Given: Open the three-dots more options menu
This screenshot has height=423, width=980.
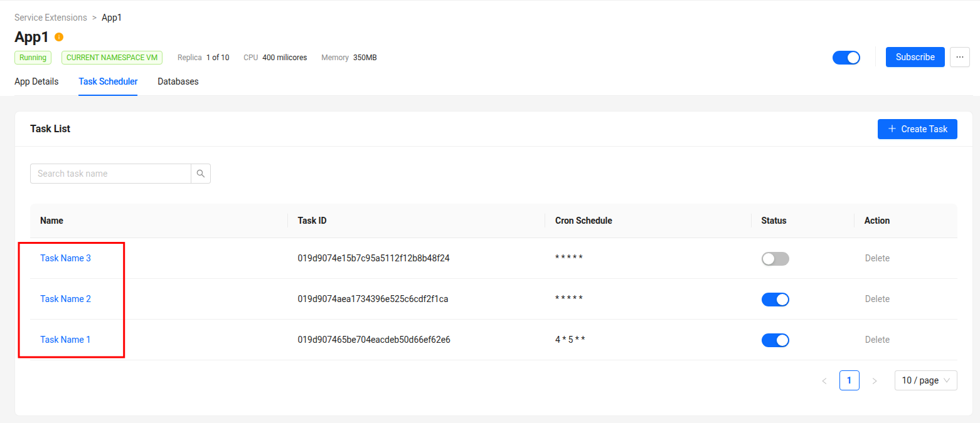Looking at the screenshot, I should 959,57.
